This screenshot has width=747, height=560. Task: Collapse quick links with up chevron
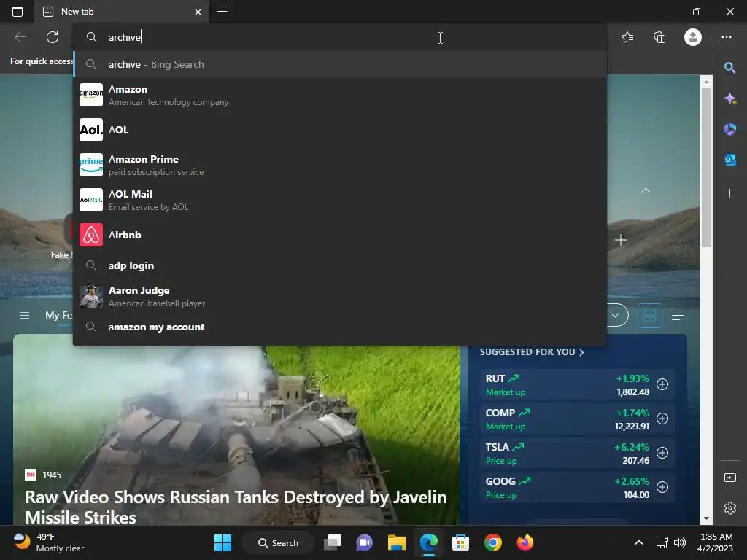pos(646,190)
